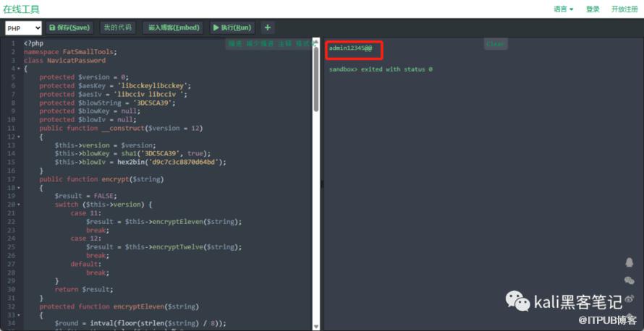
Task: Open 我的代码 (My Code)
Action: click(x=117, y=27)
